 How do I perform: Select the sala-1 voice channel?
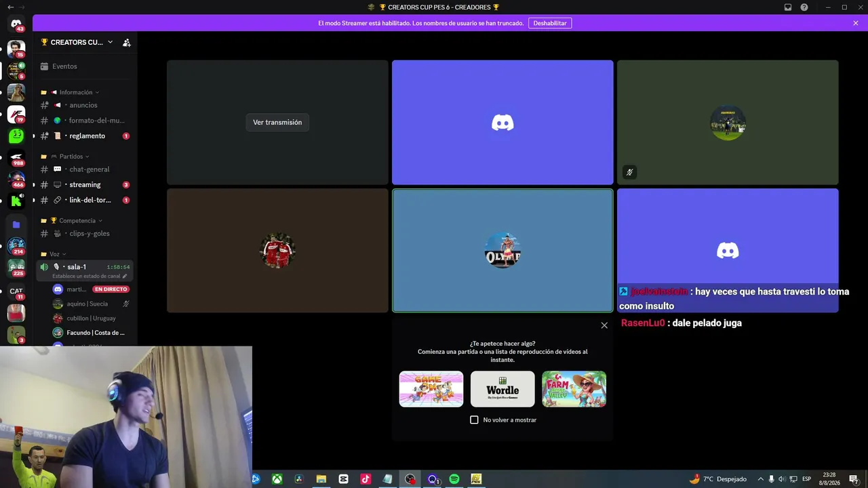(x=85, y=270)
